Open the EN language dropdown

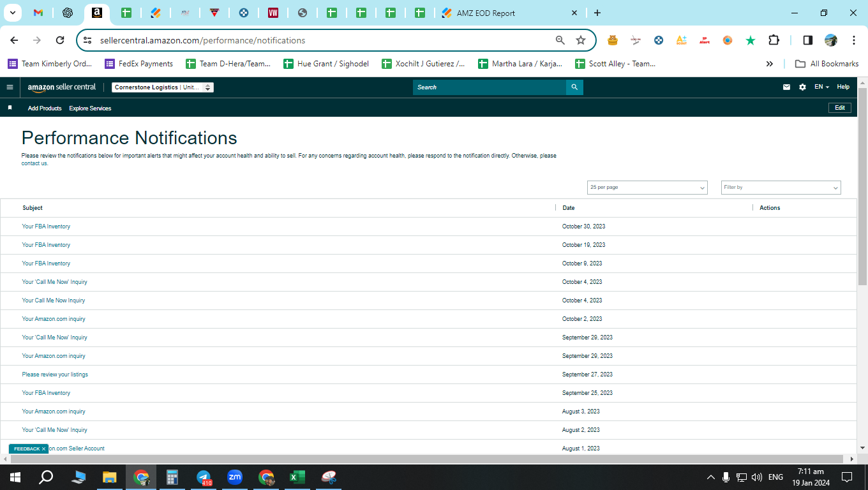coord(821,87)
